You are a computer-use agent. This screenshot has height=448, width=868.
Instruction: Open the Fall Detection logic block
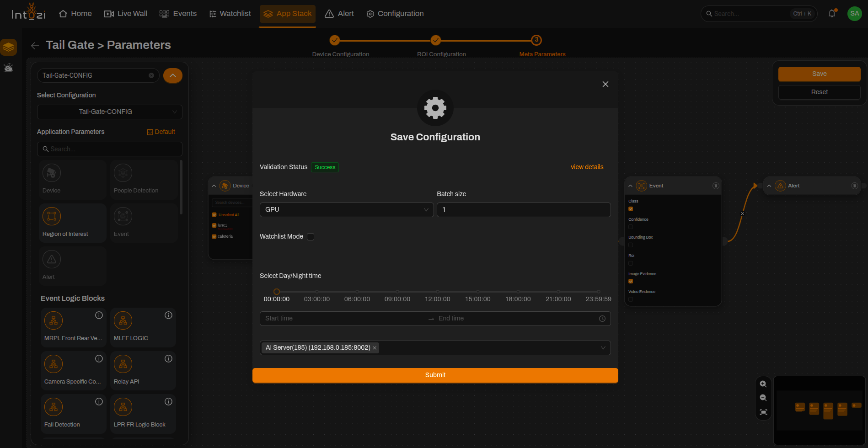click(x=74, y=414)
